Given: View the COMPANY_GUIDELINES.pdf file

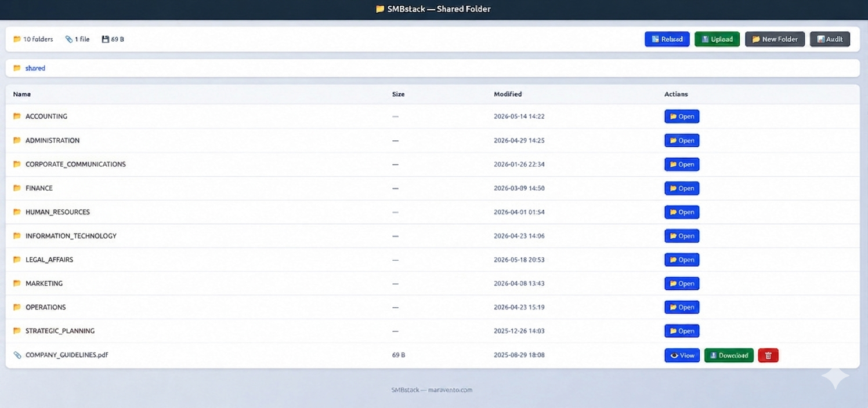Looking at the screenshot, I should coord(682,355).
